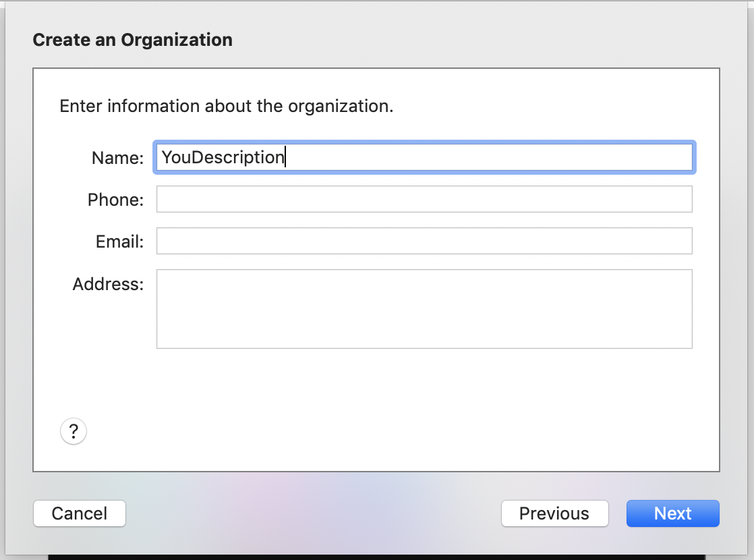The height and width of the screenshot is (560, 754).
Task: Click inside the Address text area
Action: [x=424, y=309]
